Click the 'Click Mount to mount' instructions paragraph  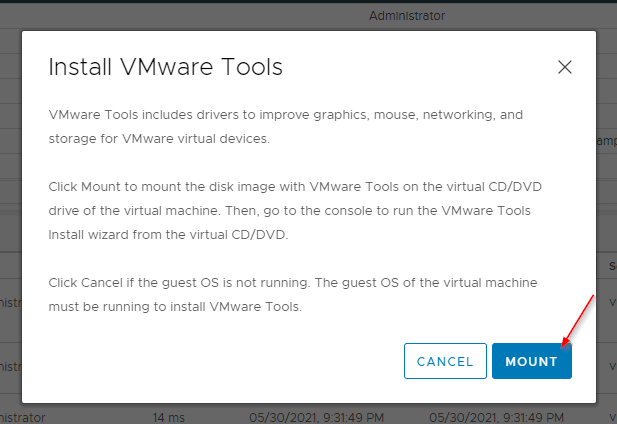click(x=295, y=210)
